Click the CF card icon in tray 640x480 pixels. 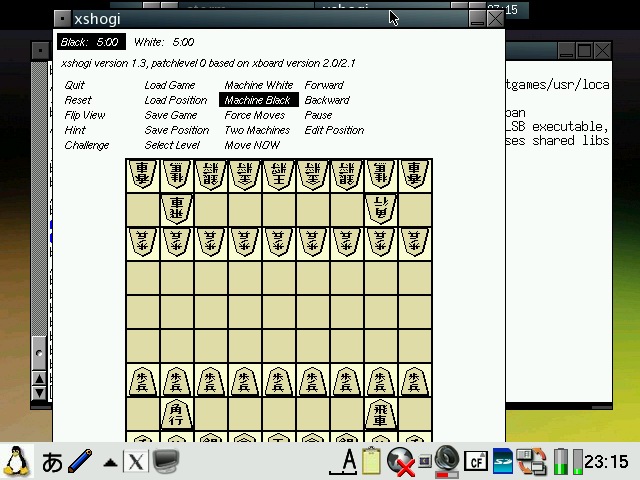click(476, 461)
